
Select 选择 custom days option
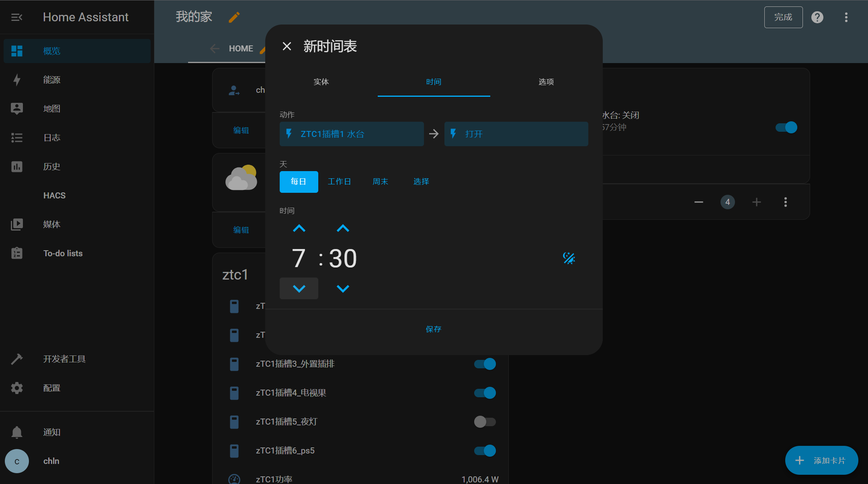[422, 182]
